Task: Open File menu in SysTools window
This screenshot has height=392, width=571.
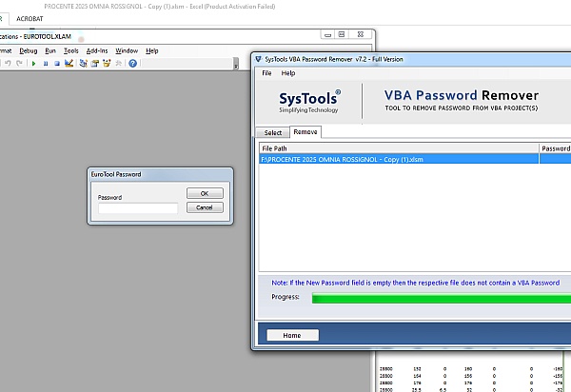Action: tap(266, 72)
